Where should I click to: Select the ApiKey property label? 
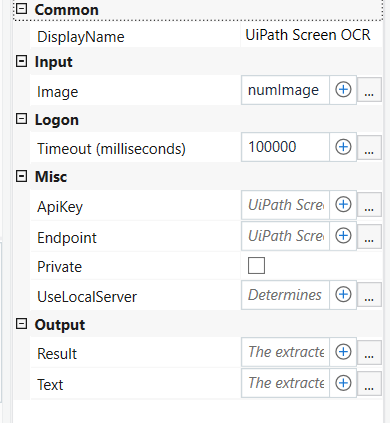click(60, 207)
